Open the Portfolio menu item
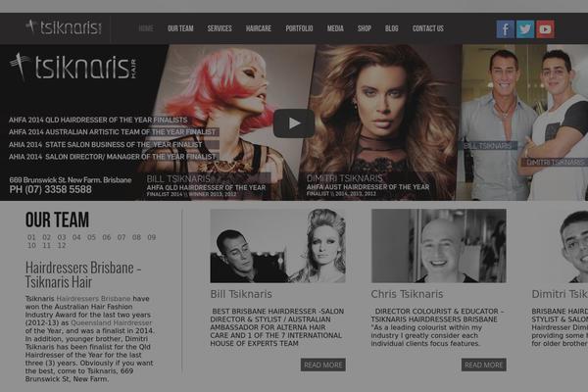The height and width of the screenshot is (392, 588). click(x=299, y=28)
